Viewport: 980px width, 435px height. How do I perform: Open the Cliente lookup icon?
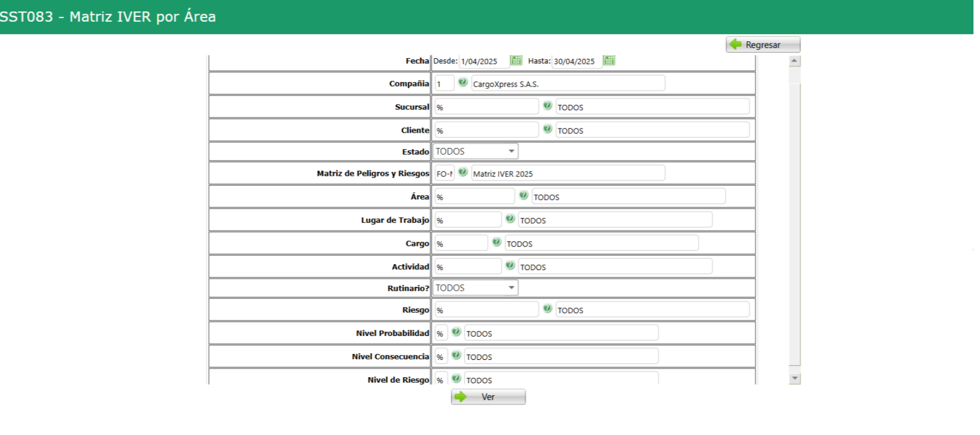tap(547, 129)
